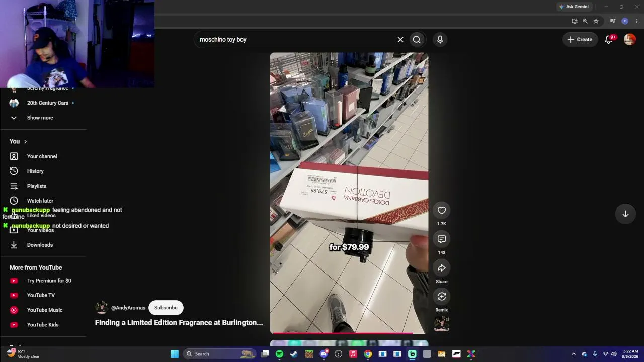Click the magnifier search button
This screenshot has width=644, height=362.
(x=417, y=39)
